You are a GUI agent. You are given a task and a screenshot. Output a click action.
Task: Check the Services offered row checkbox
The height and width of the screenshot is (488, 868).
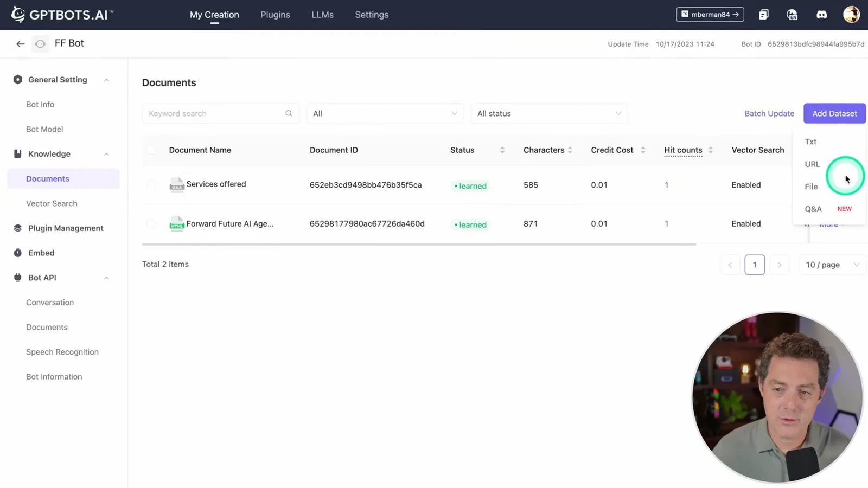point(151,184)
